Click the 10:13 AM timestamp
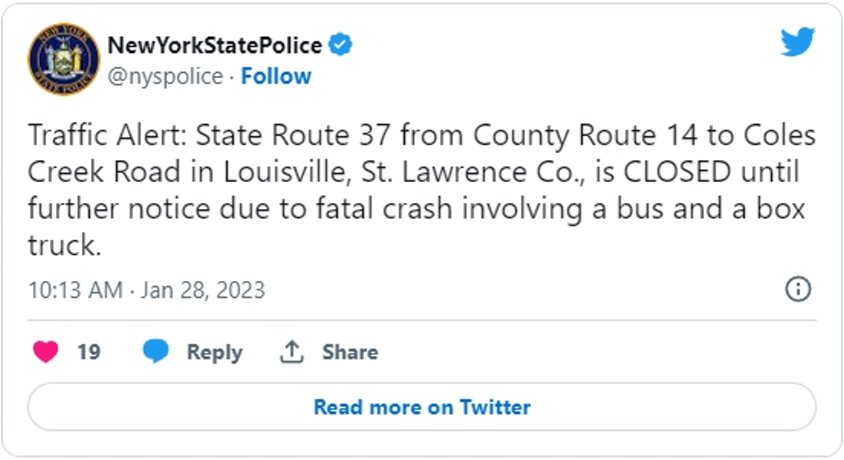Screen dimensions: 844x460 coord(75,290)
